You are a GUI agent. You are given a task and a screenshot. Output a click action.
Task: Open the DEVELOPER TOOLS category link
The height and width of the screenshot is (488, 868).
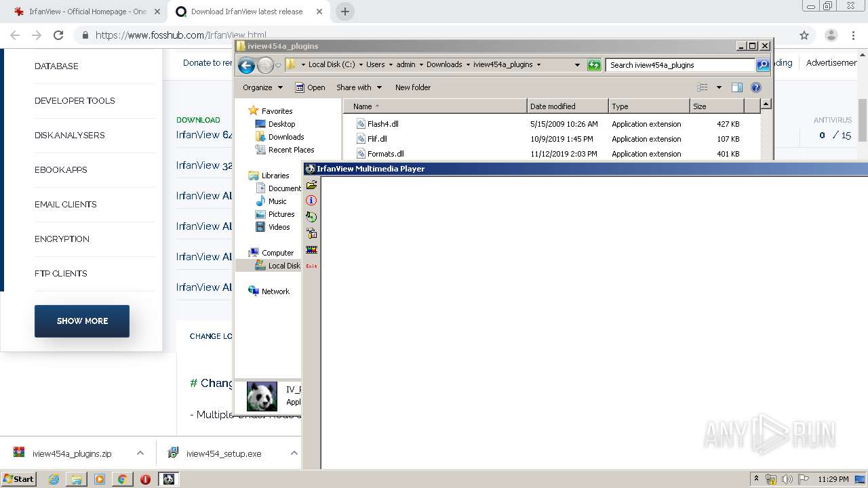(75, 100)
